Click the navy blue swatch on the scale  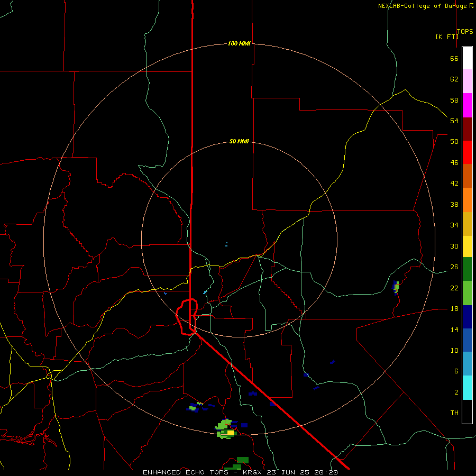click(467, 317)
